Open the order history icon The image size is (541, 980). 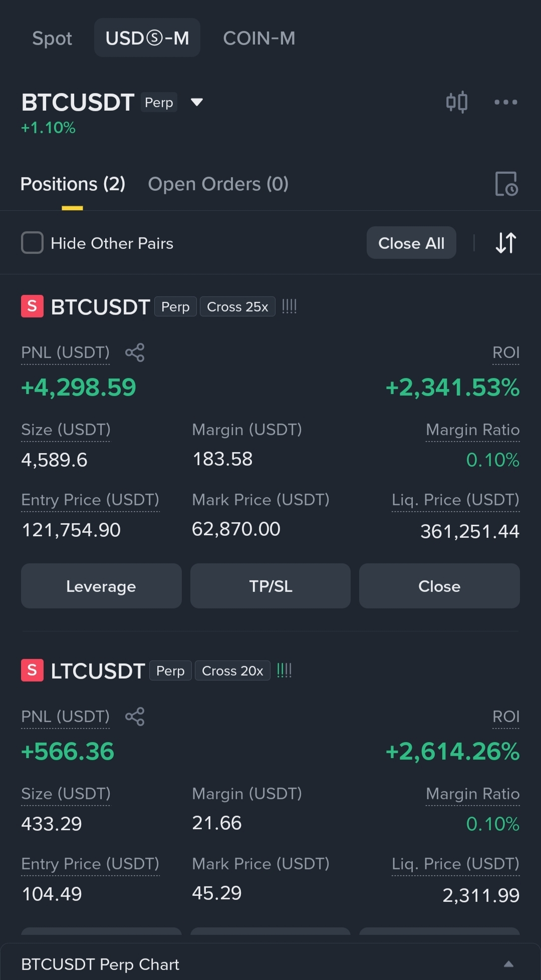coord(506,184)
